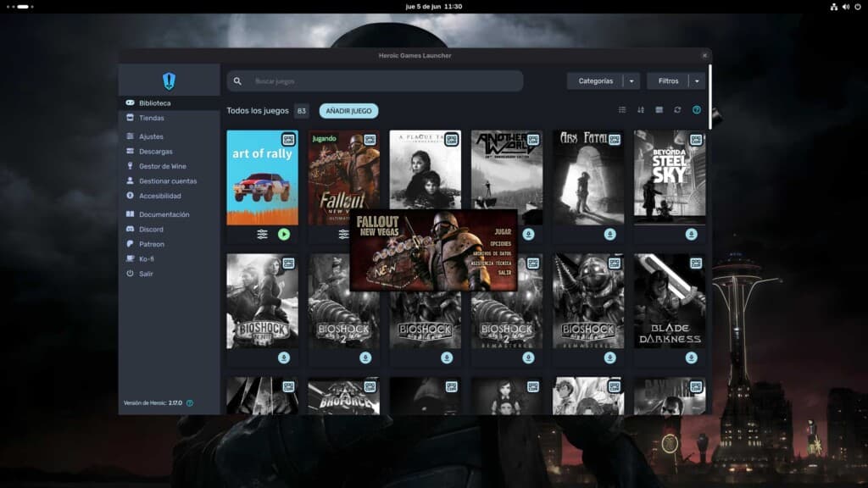Click GOG badge on A Plague Tale cover
The width and height of the screenshot is (868, 488).
pyautogui.click(x=452, y=140)
